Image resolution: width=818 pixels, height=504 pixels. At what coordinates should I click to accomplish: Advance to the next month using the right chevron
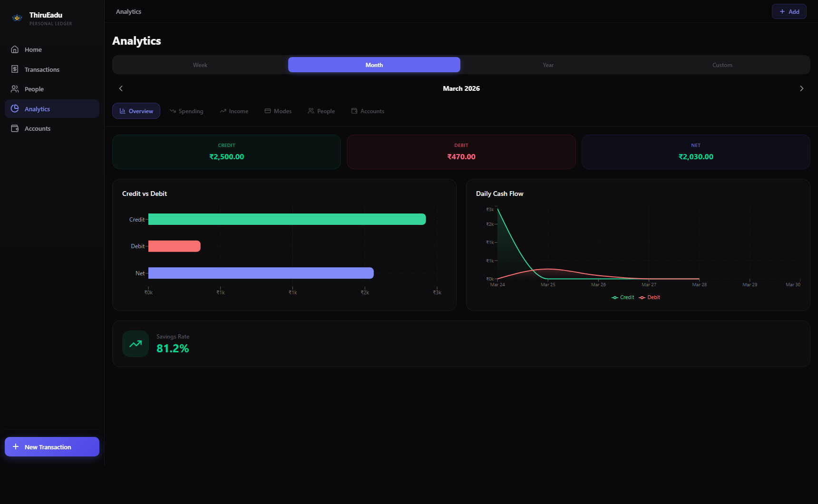pos(801,88)
